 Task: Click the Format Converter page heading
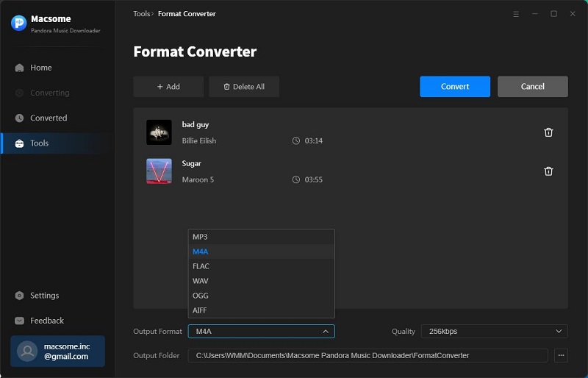pos(195,51)
